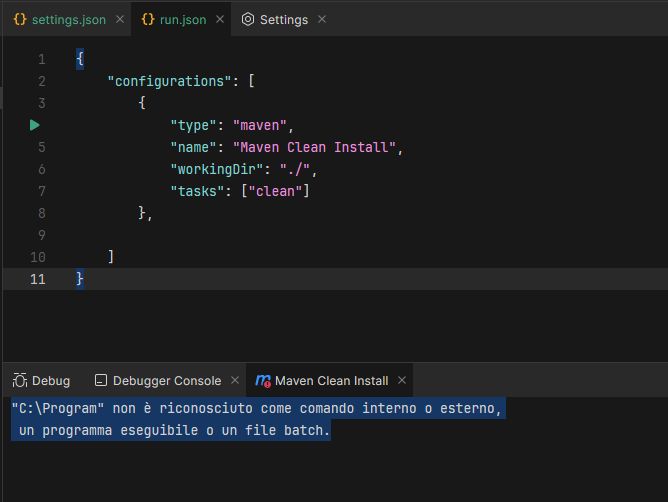The height and width of the screenshot is (502, 668).
Task: Click the opening brace on line 1
Action: (80, 59)
